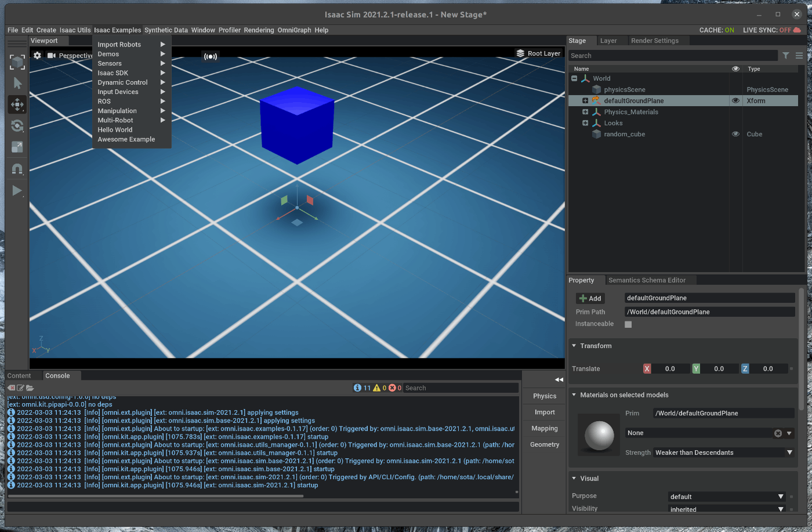Expand the Physics_Materials tree node

585,112
